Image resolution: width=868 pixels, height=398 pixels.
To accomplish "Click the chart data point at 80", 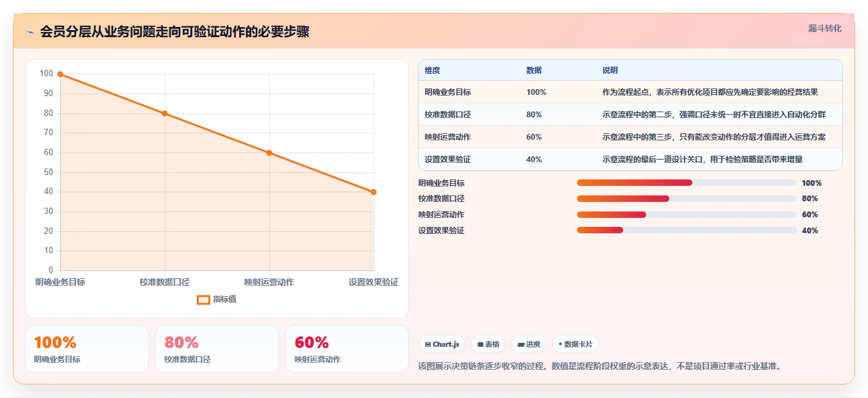I will tap(165, 113).
